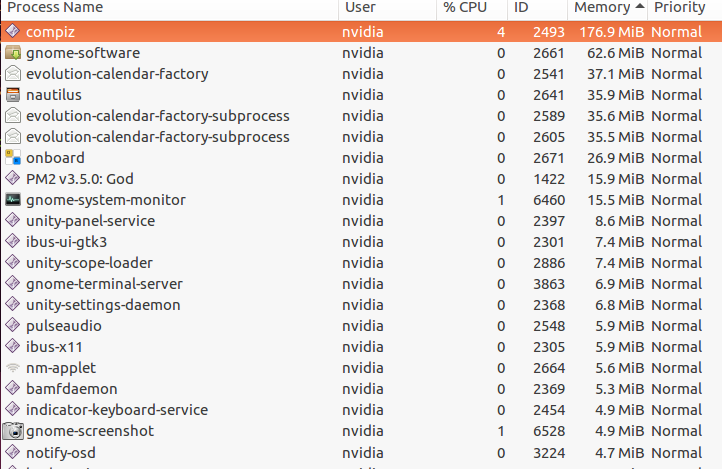The height and width of the screenshot is (469, 722).
Task: Click the 176.9 MiB memory value
Action: click(611, 32)
